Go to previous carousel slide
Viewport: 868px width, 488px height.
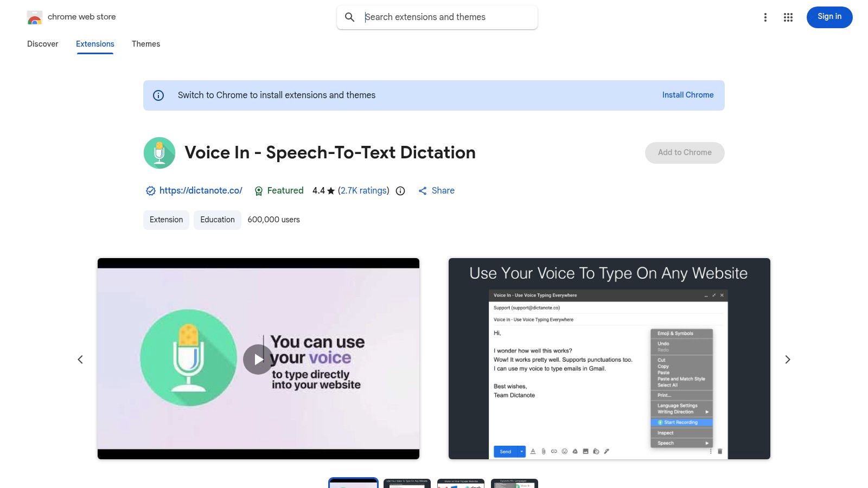80,359
